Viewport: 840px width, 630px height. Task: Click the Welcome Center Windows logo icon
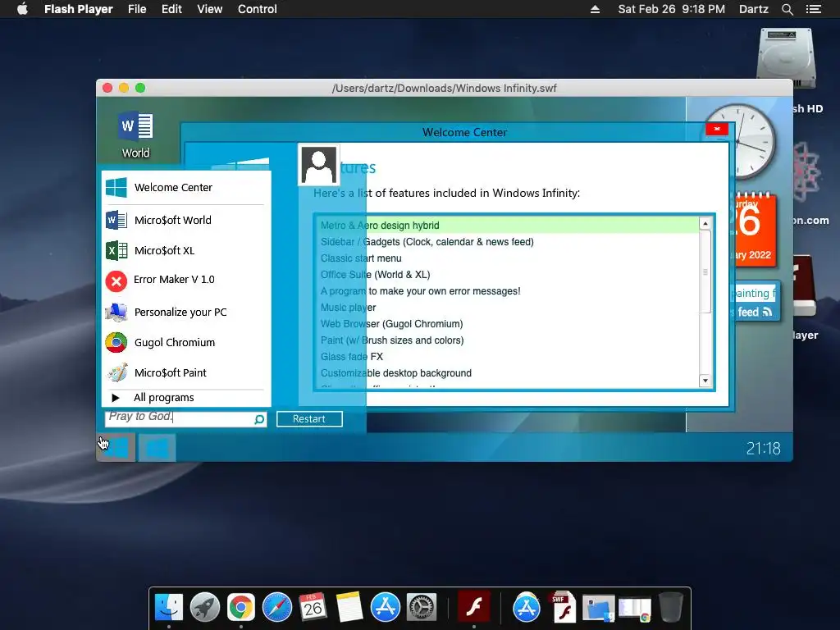tap(116, 188)
